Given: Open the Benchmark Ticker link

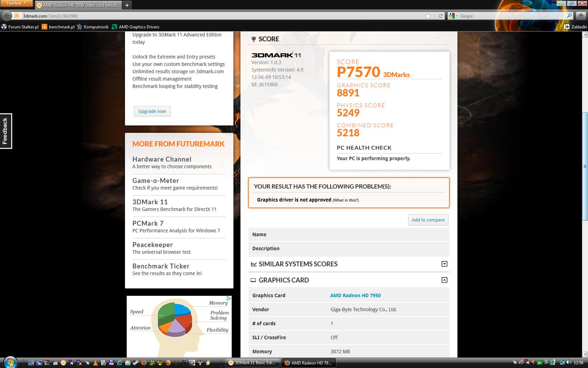Looking at the screenshot, I should coord(161,266).
